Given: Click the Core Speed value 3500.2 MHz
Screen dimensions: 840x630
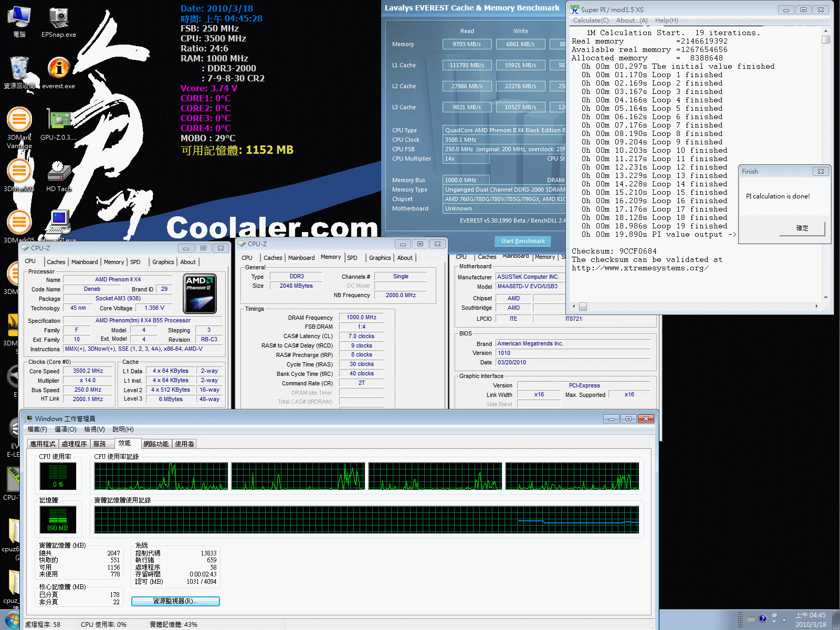Looking at the screenshot, I should (x=88, y=371).
